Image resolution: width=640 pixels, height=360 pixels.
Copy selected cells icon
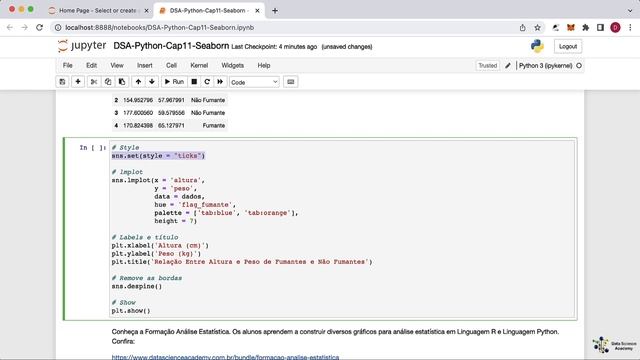(108, 82)
